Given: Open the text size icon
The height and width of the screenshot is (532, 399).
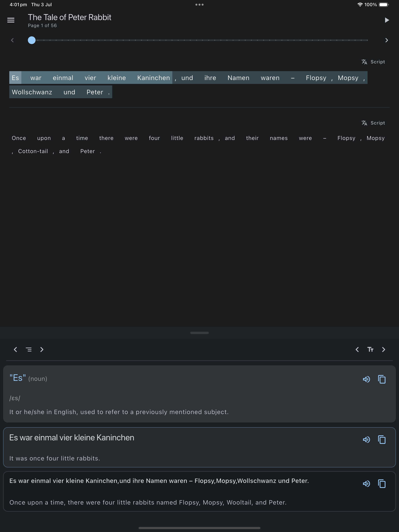Looking at the screenshot, I should (x=370, y=350).
